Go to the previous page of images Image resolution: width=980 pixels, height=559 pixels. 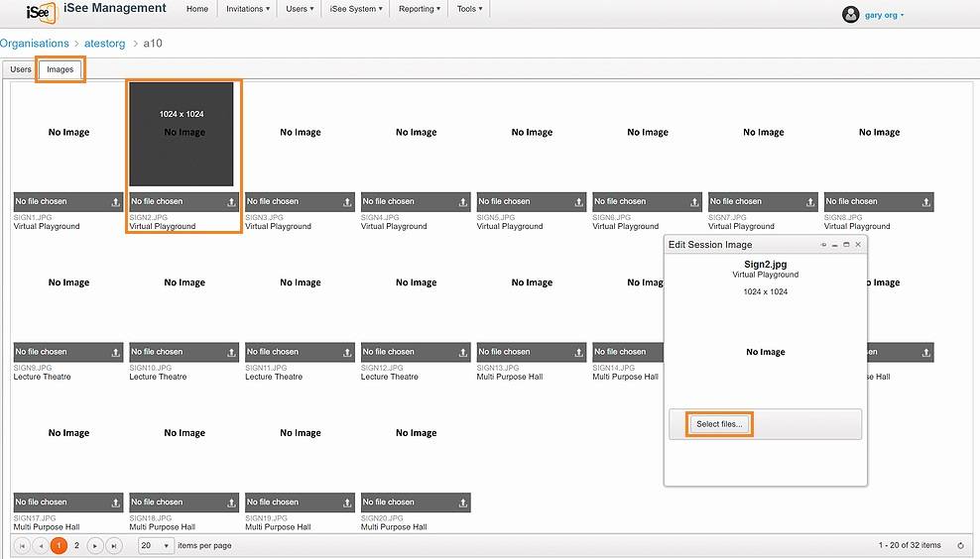tap(41, 546)
